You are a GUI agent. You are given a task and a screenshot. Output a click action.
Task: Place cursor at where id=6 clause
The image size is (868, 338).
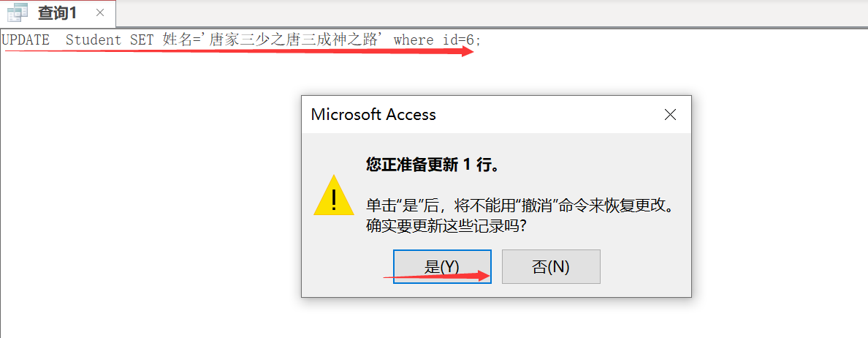point(438,40)
